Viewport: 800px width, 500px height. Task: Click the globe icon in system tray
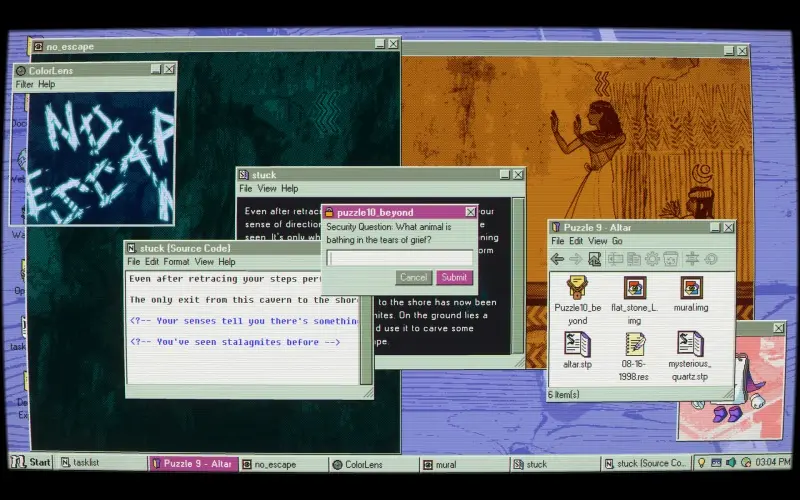click(x=746, y=463)
